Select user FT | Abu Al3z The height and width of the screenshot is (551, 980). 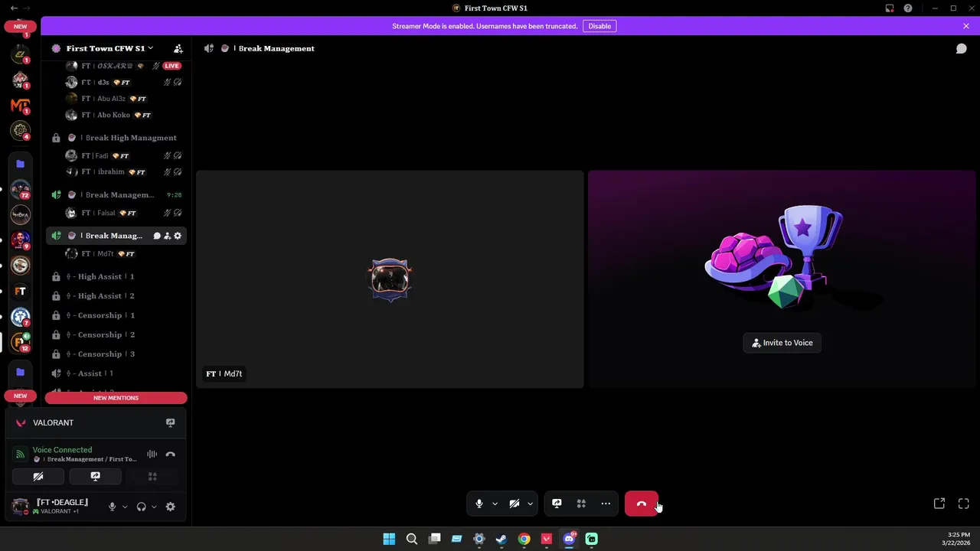pyautogui.click(x=123, y=99)
